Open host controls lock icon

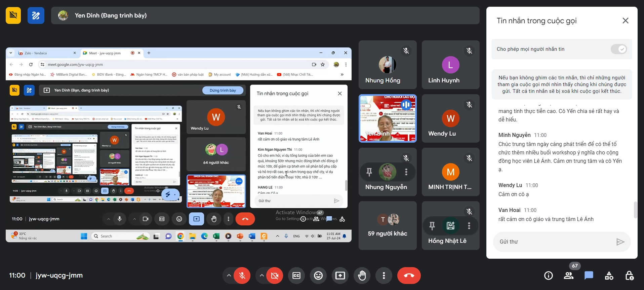[x=629, y=276]
